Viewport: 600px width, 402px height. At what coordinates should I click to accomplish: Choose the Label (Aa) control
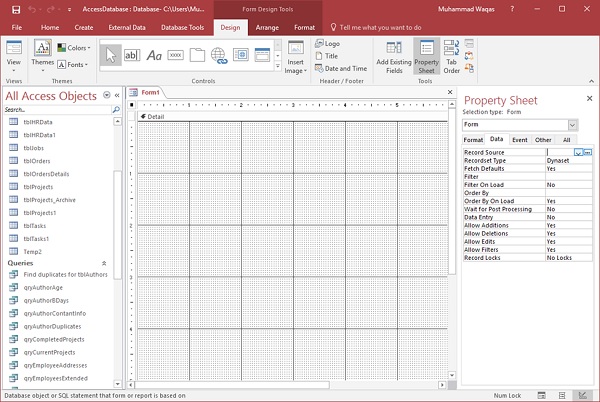[155, 55]
